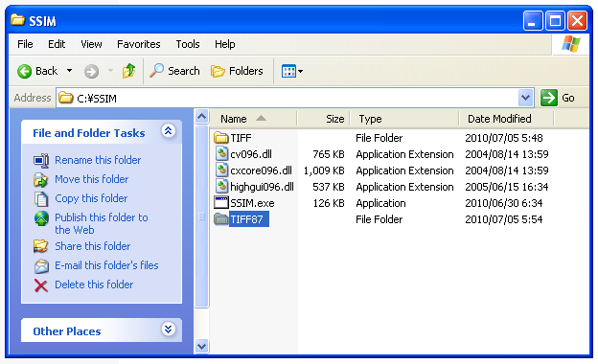Click Delete this folder link
598x364 pixels.
click(x=94, y=284)
